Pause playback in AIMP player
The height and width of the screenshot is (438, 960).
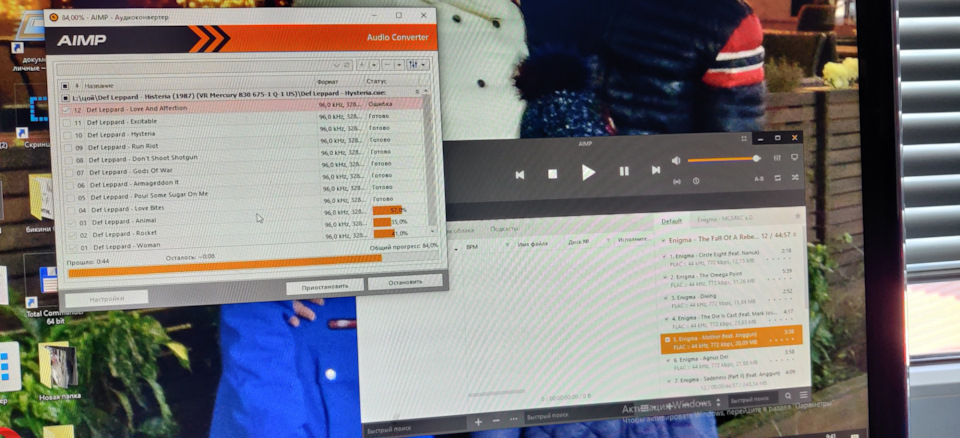click(x=624, y=171)
